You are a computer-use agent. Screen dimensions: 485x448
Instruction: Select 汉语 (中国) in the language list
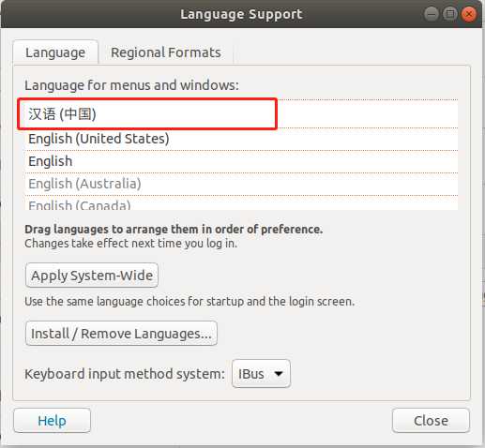pos(241,113)
